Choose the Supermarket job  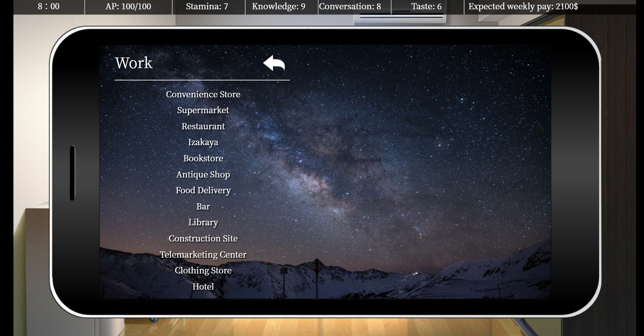click(x=203, y=110)
